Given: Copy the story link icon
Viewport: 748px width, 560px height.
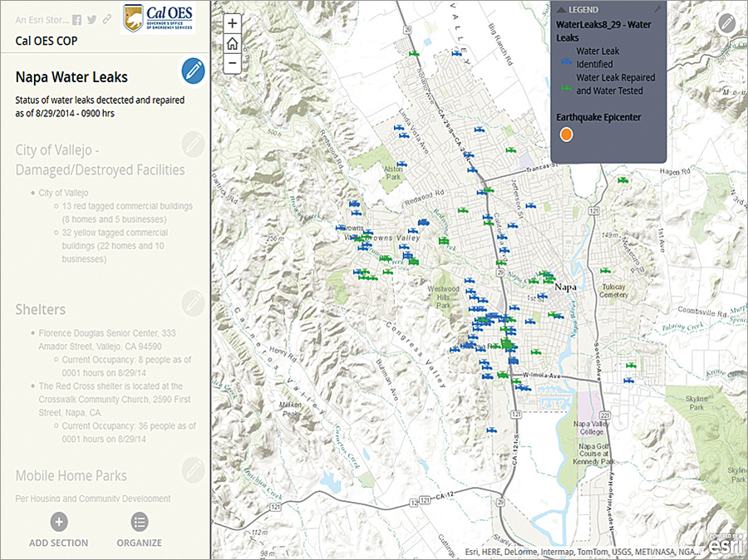Looking at the screenshot, I should pyautogui.click(x=107, y=20).
